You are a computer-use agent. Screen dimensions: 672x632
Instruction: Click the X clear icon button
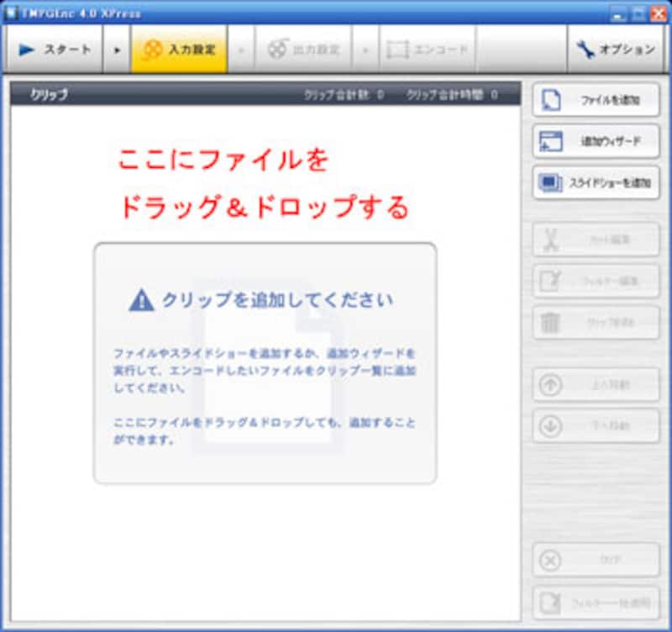[550, 560]
